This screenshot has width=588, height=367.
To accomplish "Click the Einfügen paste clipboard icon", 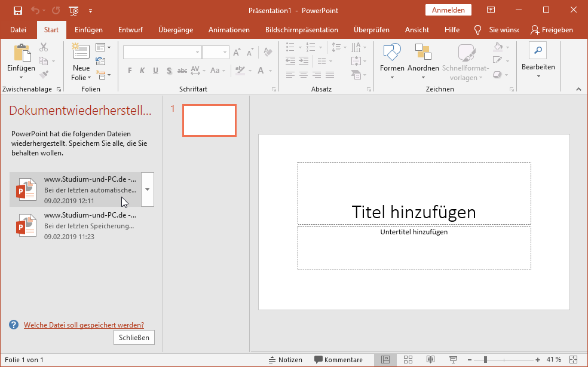I will 22,53.
